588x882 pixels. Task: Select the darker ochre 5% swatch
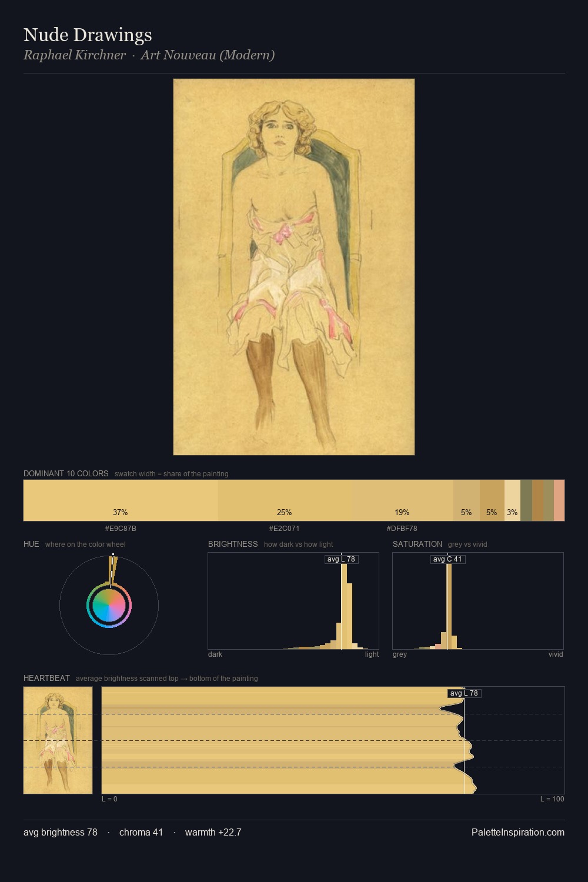[x=492, y=500]
